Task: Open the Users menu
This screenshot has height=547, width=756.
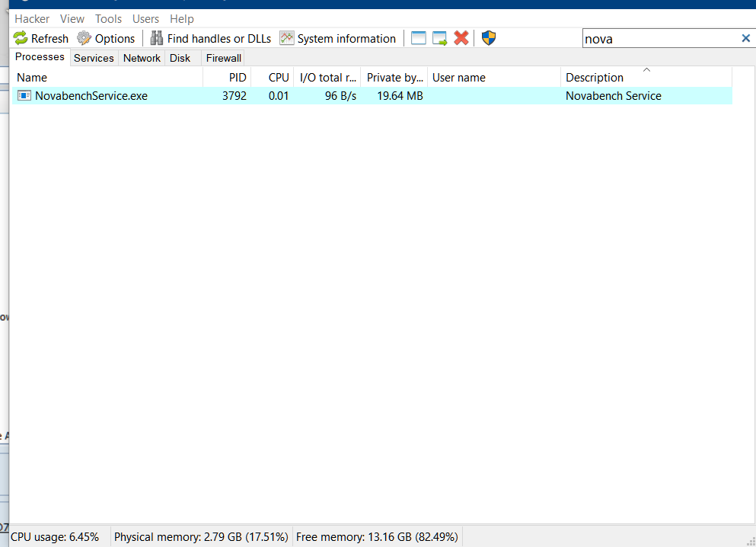Action: pos(145,19)
